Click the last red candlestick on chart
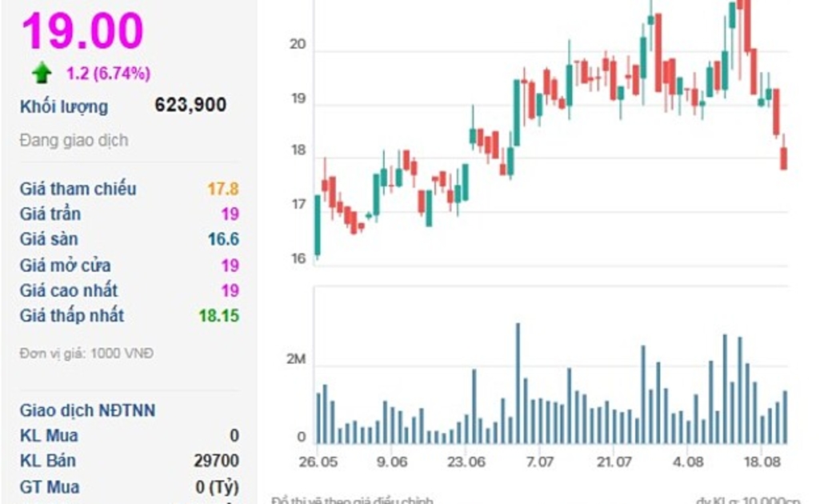Image resolution: width=840 pixels, height=504 pixels. pos(783,158)
